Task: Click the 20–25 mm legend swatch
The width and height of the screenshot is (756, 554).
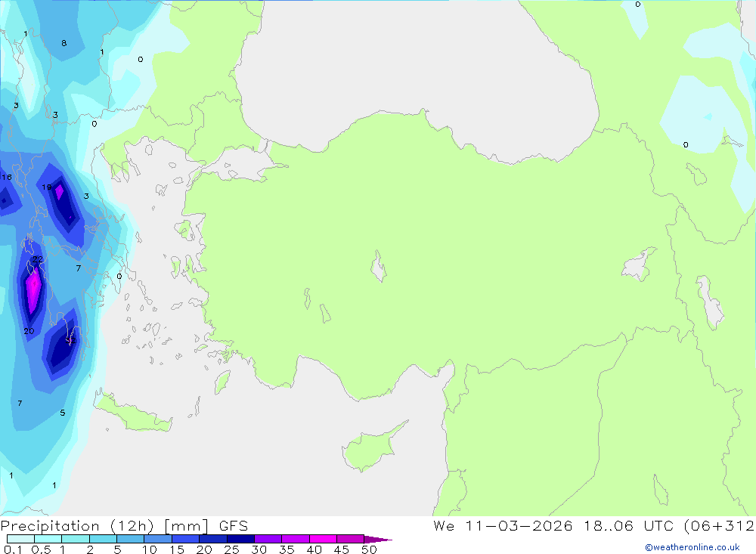Action: [x=213, y=539]
